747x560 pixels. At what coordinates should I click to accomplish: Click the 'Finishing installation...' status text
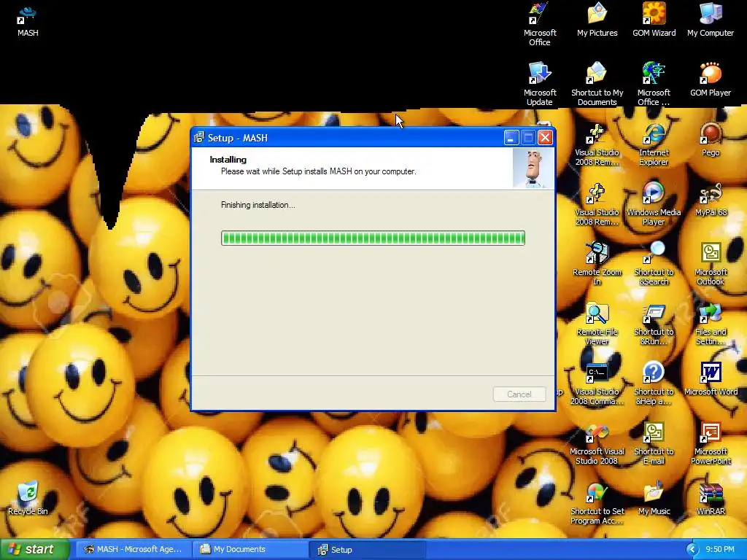[x=258, y=205]
